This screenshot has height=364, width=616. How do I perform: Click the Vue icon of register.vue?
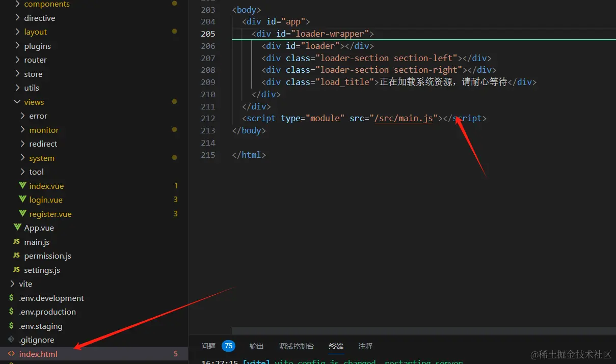[22, 214]
